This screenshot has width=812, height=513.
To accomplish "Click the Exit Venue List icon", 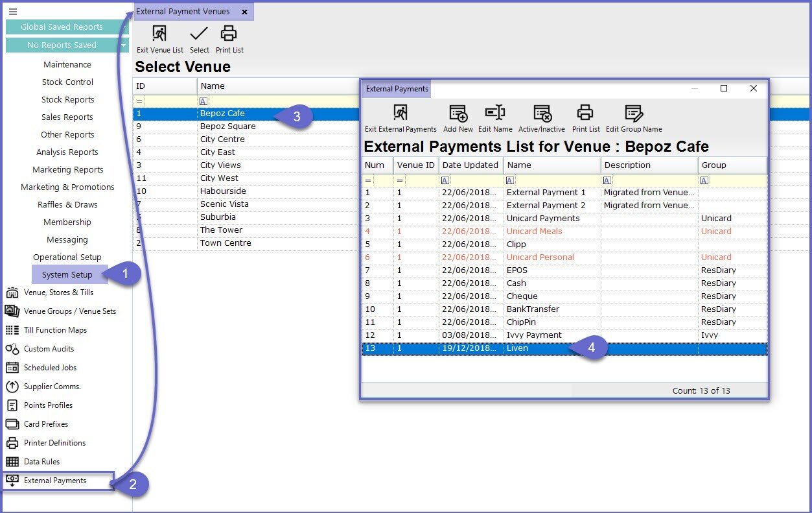I will pyautogui.click(x=159, y=34).
